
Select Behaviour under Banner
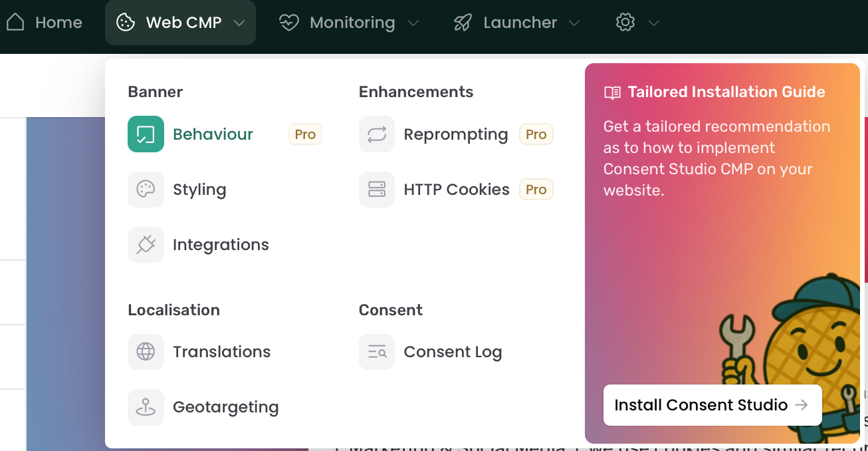pos(213,134)
